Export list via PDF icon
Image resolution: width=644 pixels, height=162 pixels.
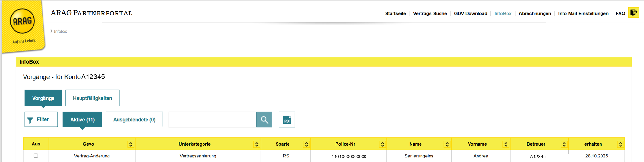pos(287,120)
